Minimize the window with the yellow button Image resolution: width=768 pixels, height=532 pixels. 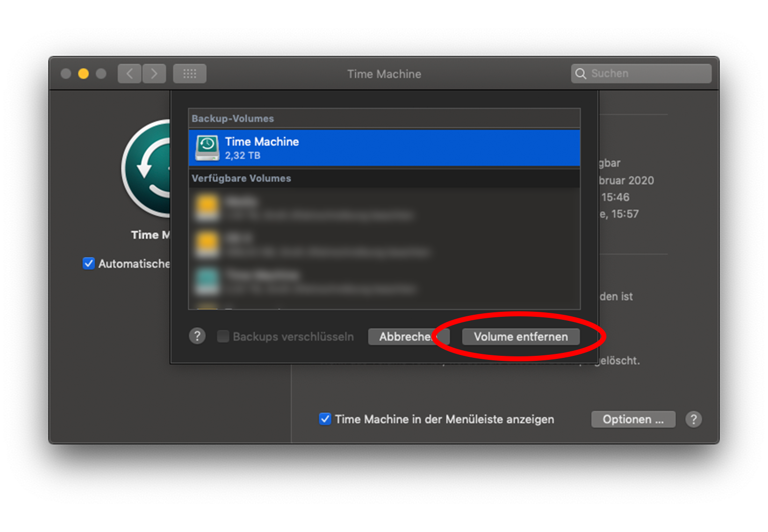pos(84,74)
